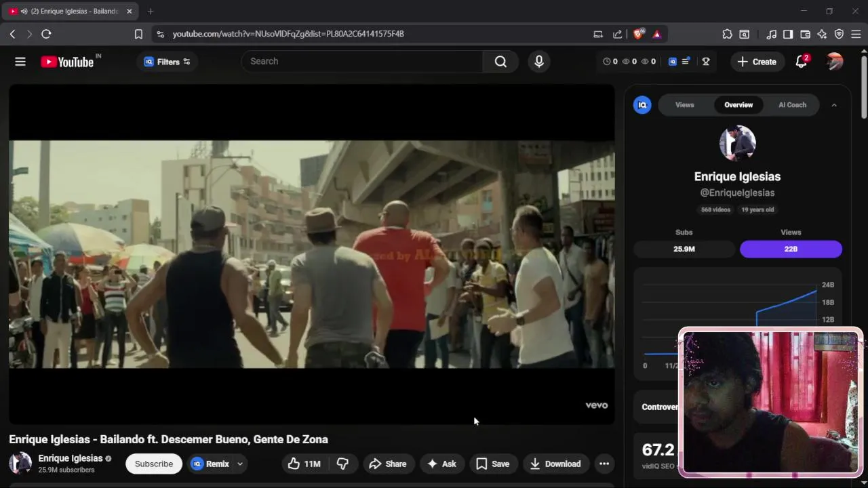Screen dimensions: 868x488
Task: Collapse the vidIQ panel with the chevron
Action: point(834,105)
